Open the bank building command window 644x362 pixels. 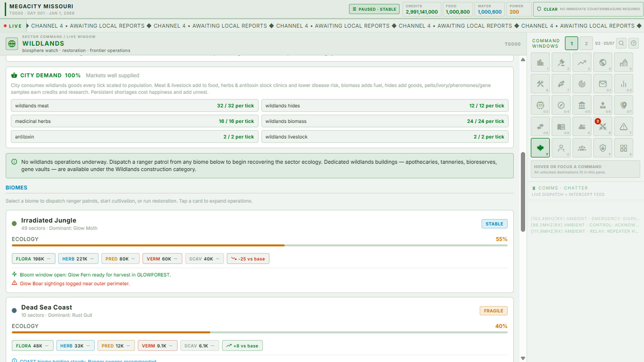tap(582, 105)
